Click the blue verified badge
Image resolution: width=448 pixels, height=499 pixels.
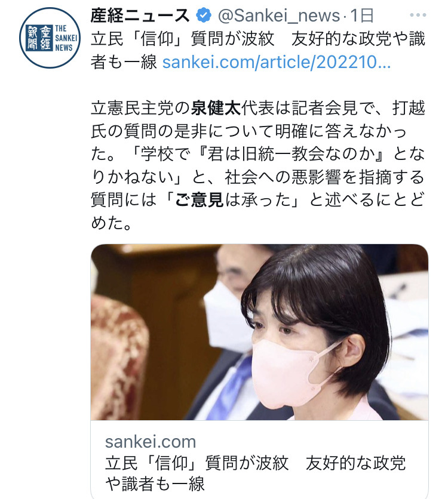pyautogui.click(x=204, y=16)
